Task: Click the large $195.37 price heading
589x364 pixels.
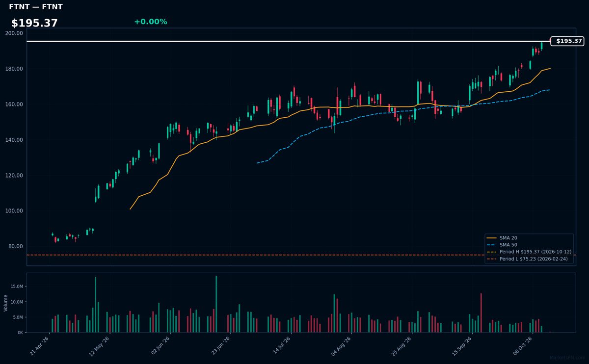Action: click(34, 23)
